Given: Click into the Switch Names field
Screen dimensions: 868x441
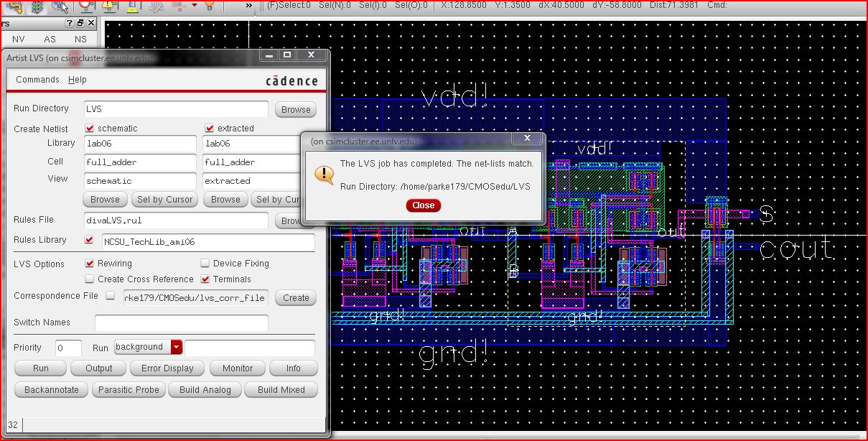Looking at the screenshot, I should coord(181,322).
